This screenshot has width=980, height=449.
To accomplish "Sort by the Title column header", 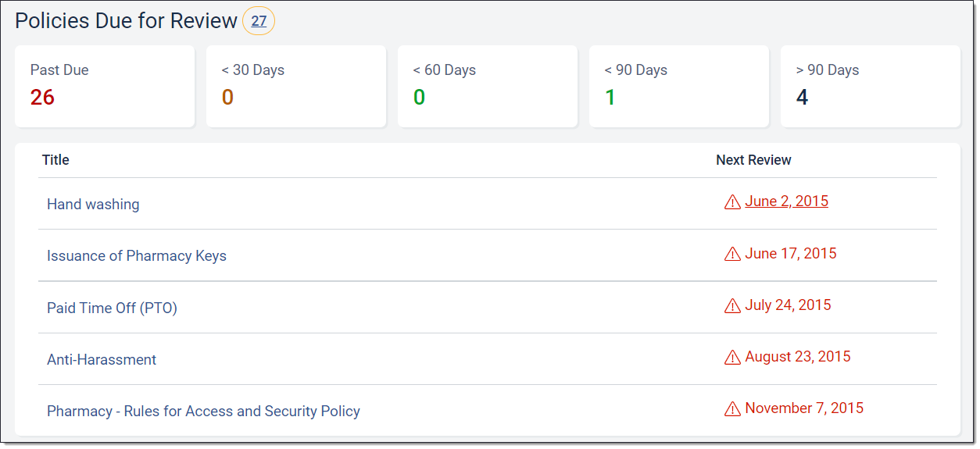I will click(x=55, y=160).
